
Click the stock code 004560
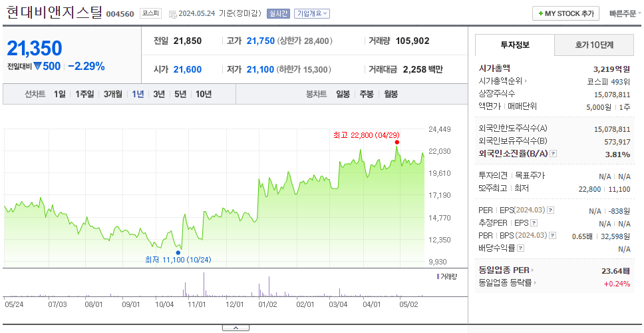click(120, 14)
